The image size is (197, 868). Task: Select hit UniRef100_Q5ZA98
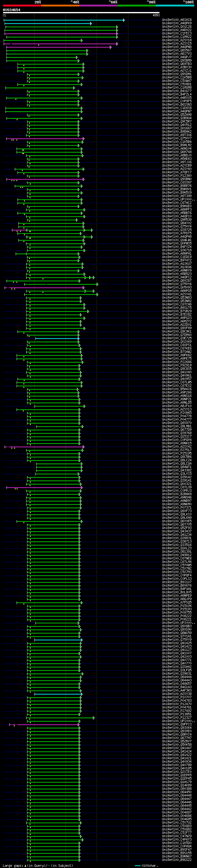(177, 115)
